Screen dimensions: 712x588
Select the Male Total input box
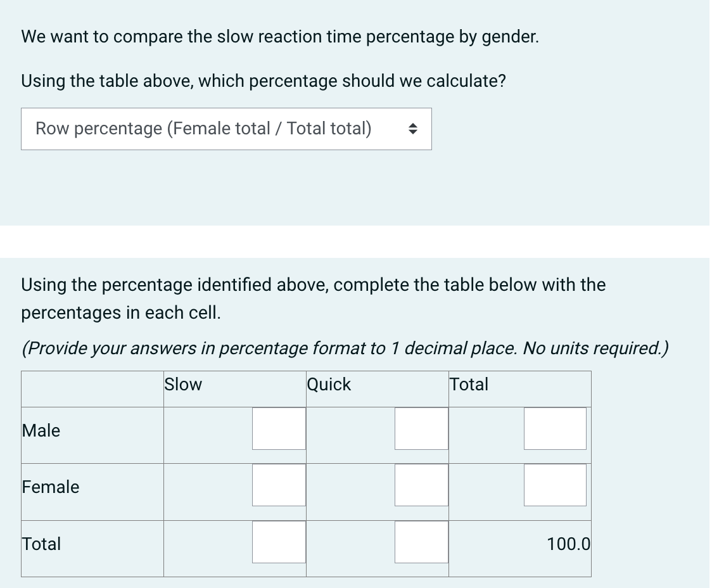(555, 429)
